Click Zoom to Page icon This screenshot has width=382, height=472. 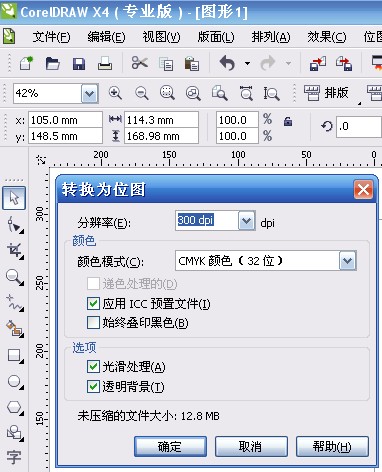coord(220,93)
